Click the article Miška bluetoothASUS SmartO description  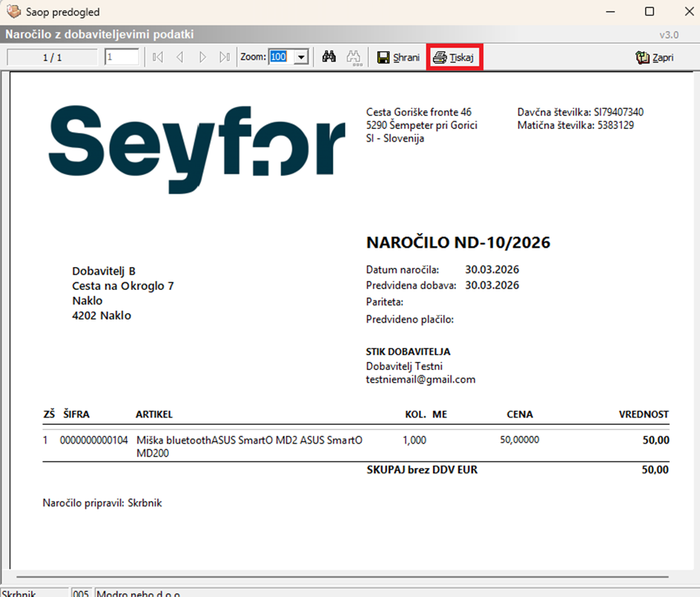pyautogui.click(x=249, y=446)
